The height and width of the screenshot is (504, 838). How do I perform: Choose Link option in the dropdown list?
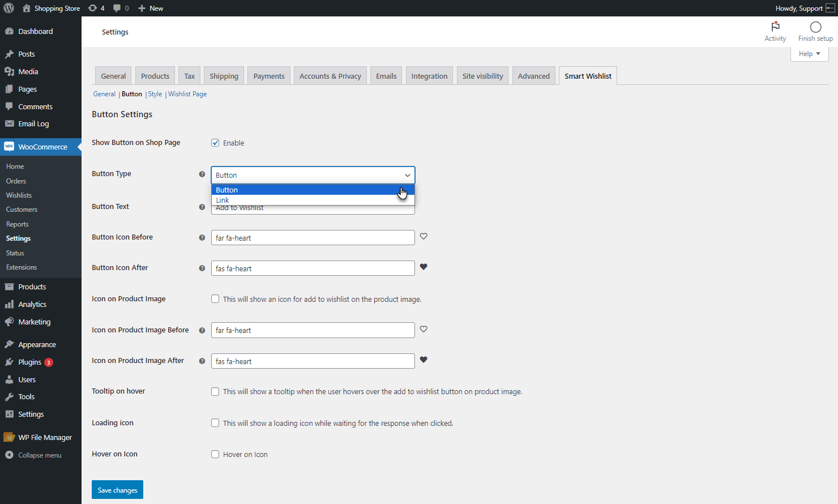tap(313, 200)
